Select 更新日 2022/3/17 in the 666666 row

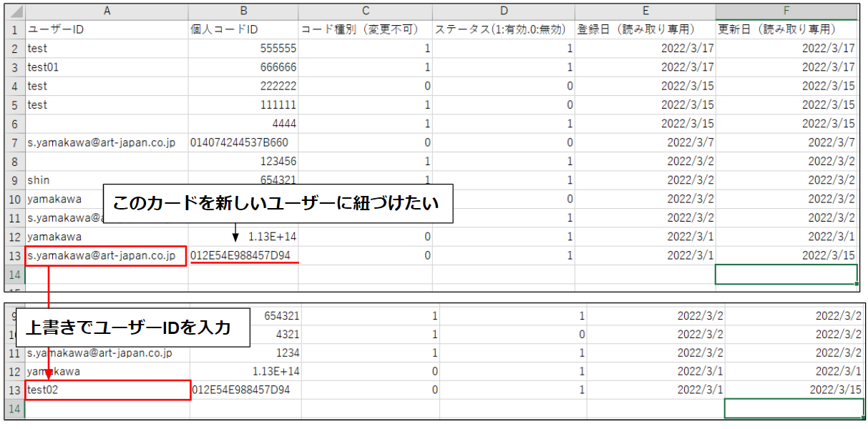coord(786,67)
